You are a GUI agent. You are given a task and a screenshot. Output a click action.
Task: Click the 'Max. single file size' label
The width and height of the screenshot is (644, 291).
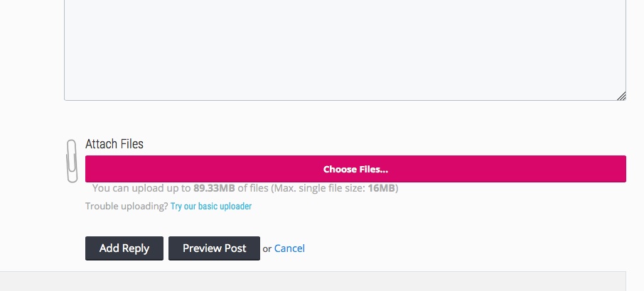[320, 188]
